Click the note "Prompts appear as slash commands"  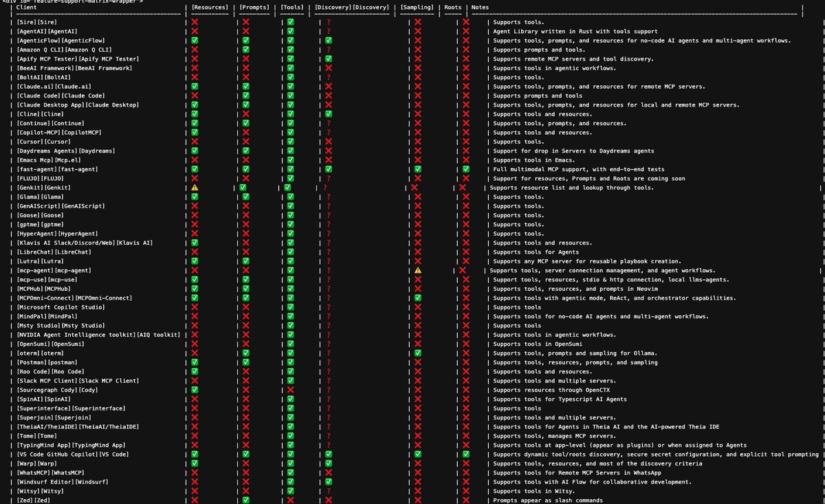point(548,500)
